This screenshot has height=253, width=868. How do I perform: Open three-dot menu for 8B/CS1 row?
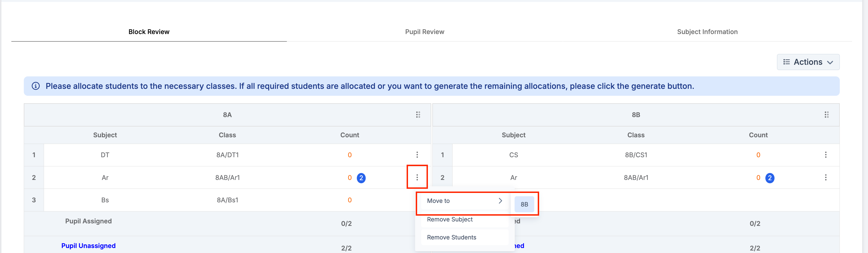click(x=826, y=155)
